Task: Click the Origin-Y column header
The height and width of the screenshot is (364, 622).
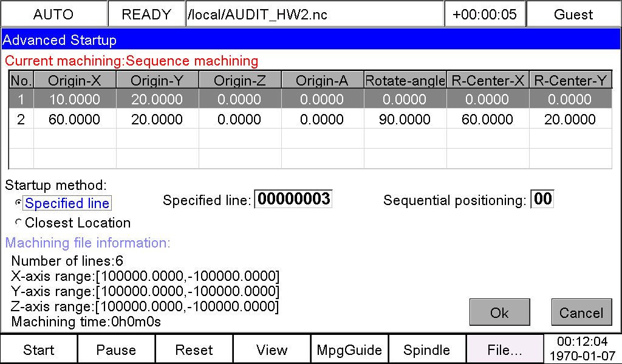Action: [157, 80]
